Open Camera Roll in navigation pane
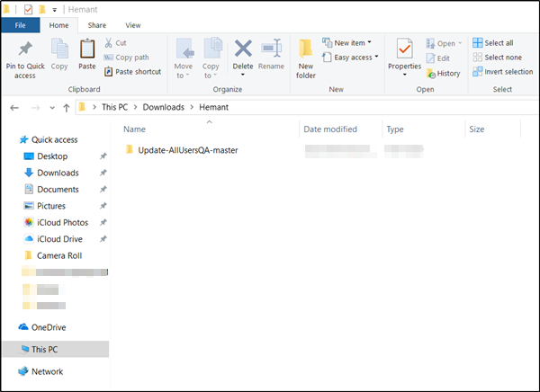This screenshot has width=540, height=392. pyautogui.click(x=53, y=255)
